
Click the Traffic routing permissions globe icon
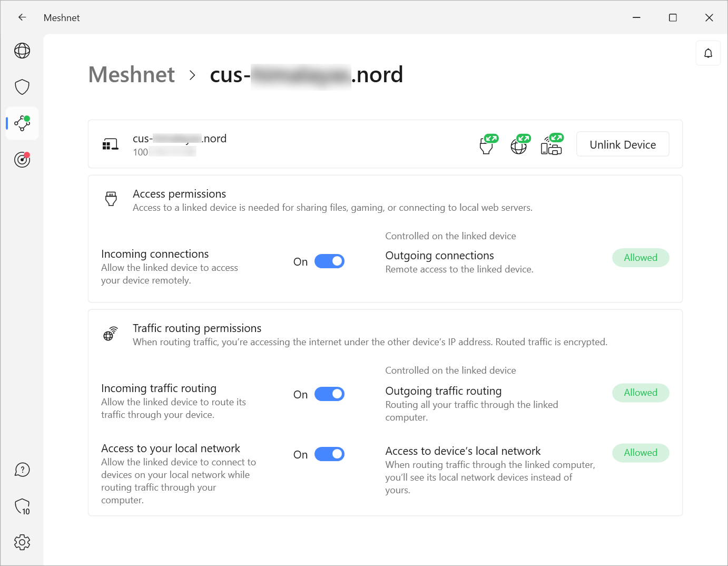(111, 333)
